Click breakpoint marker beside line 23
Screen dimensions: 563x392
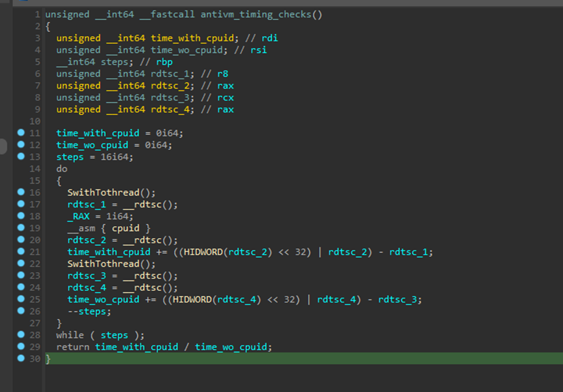pos(21,275)
